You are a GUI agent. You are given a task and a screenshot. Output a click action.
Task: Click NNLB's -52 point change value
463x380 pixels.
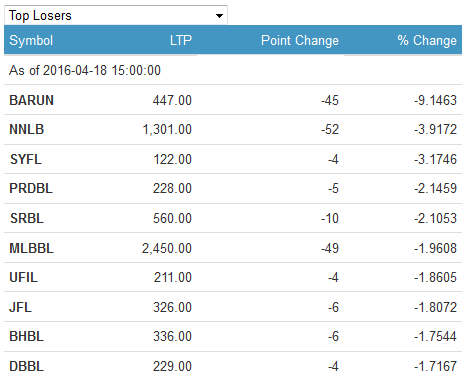coord(330,129)
